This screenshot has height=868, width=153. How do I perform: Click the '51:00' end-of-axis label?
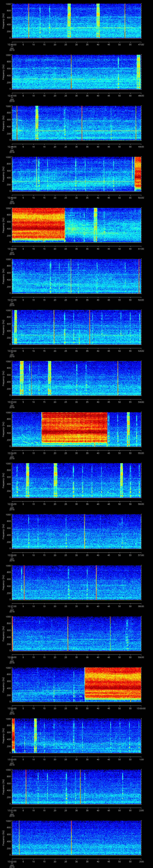coord(141,249)
